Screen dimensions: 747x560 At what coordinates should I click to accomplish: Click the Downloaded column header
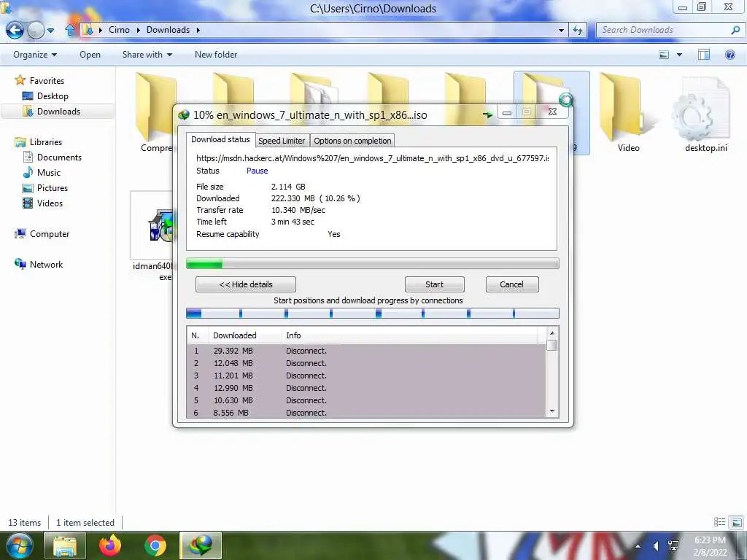(245, 335)
